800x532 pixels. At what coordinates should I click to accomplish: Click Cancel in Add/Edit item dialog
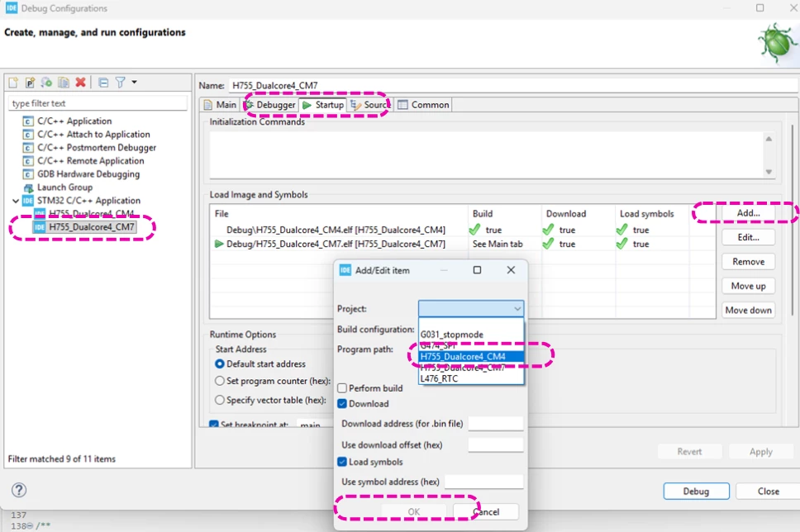click(486, 511)
